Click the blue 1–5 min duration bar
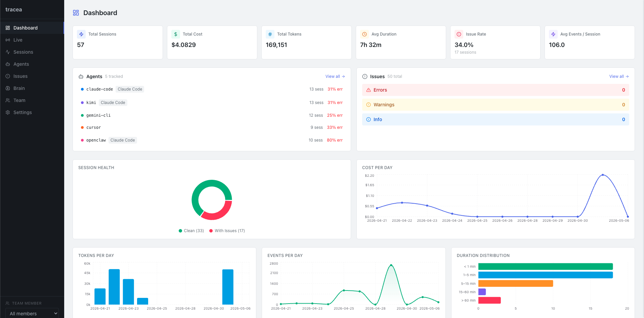Image resolution: width=644 pixels, height=318 pixels. pos(546,275)
